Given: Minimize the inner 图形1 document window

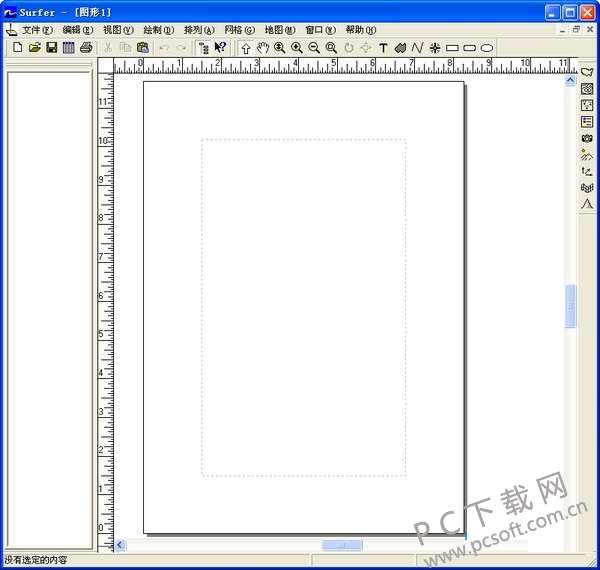Looking at the screenshot, I should pos(562,30).
